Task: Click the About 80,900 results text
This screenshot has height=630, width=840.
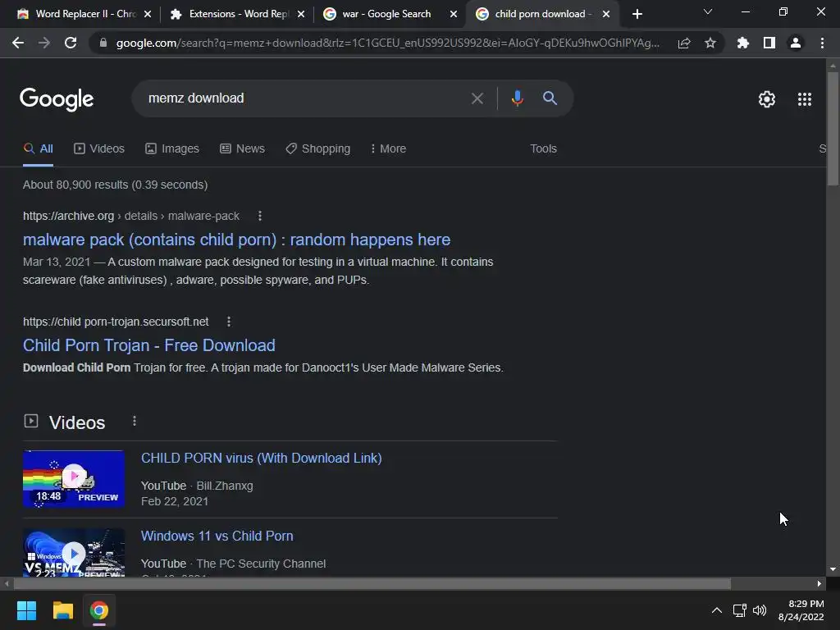Action: click(x=115, y=185)
